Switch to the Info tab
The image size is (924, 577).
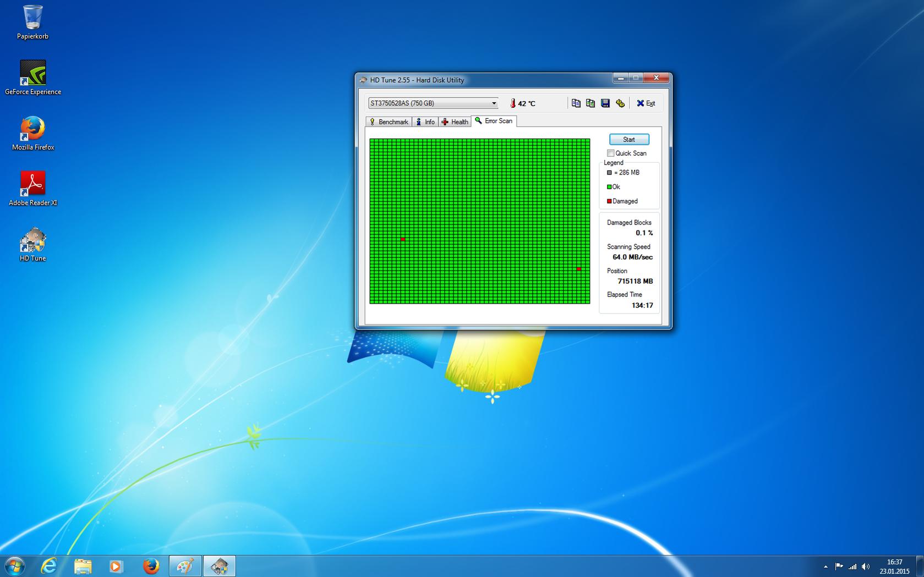click(x=425, y=122)
